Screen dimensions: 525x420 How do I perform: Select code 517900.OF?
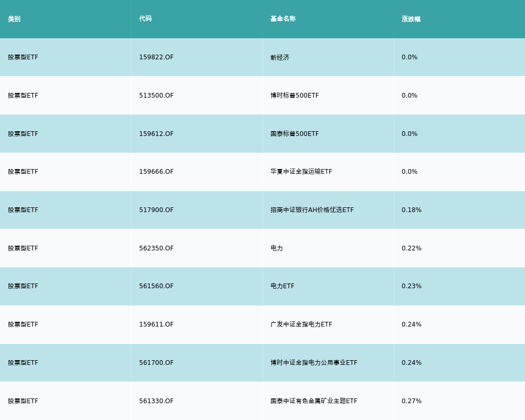156,210
